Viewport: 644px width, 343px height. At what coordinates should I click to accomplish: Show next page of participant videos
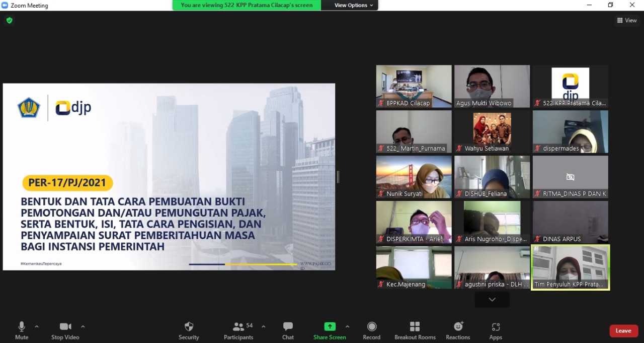point(492,300)
